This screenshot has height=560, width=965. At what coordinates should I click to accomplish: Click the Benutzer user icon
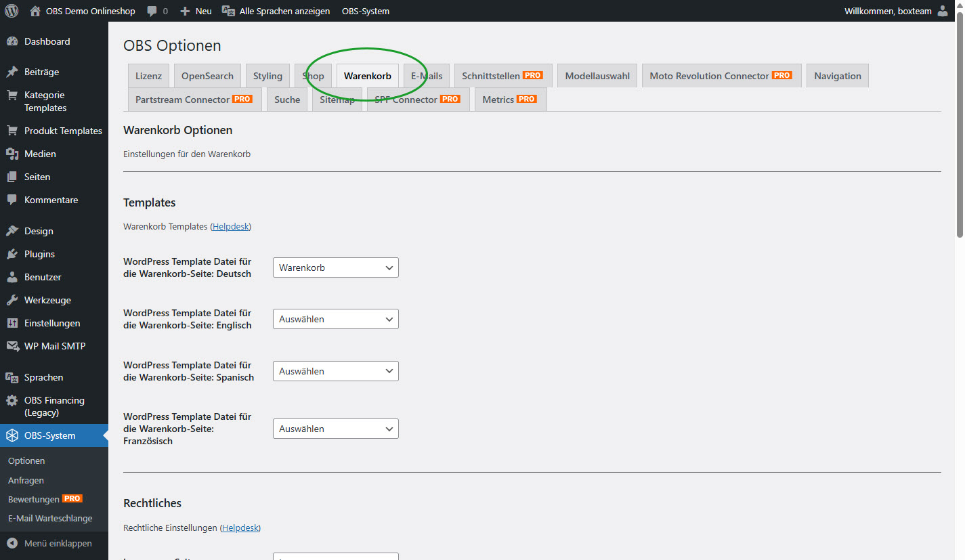pyautogui.click(x=12, y=277)
